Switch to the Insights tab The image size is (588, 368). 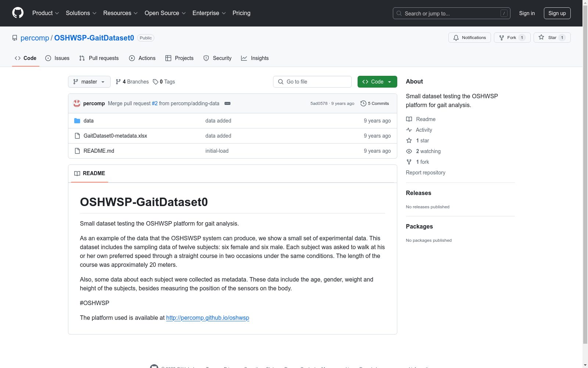[x=255, y=58]
